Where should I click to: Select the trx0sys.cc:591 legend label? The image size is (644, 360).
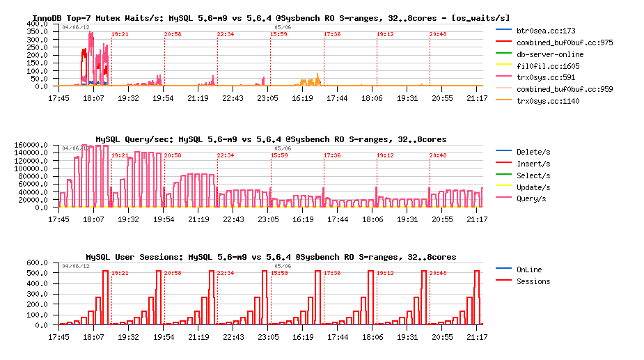[546, 78]
